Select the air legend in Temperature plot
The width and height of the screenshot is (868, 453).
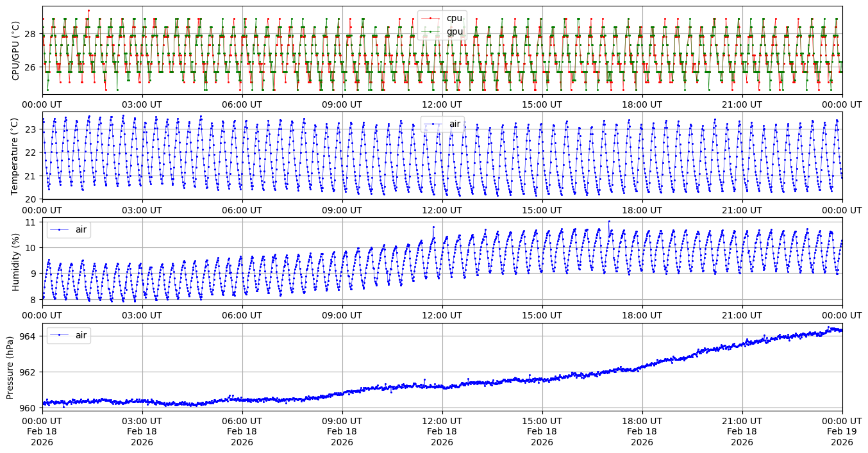click(455, 124)
